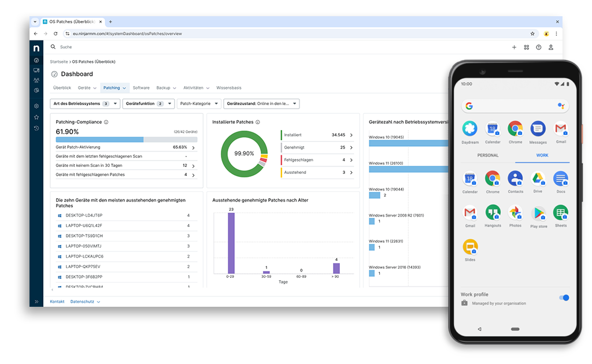Open the Play Store app icon
Viewport: 592px width, 364px height.
click(x=538, y=213)
